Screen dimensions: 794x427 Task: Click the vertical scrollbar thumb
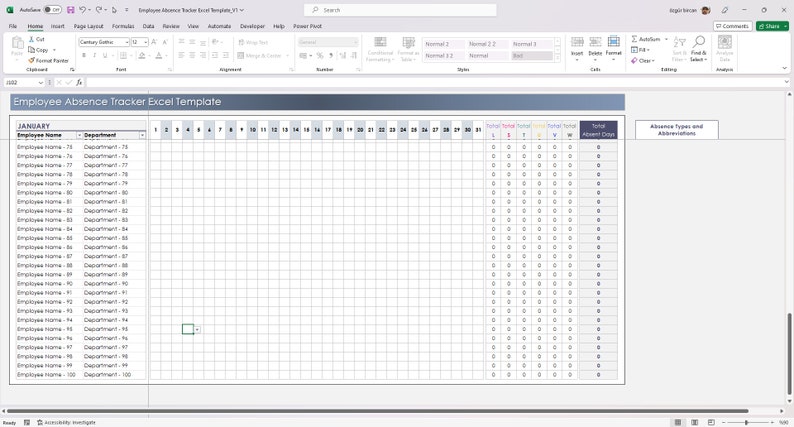(x=789, y=353)
